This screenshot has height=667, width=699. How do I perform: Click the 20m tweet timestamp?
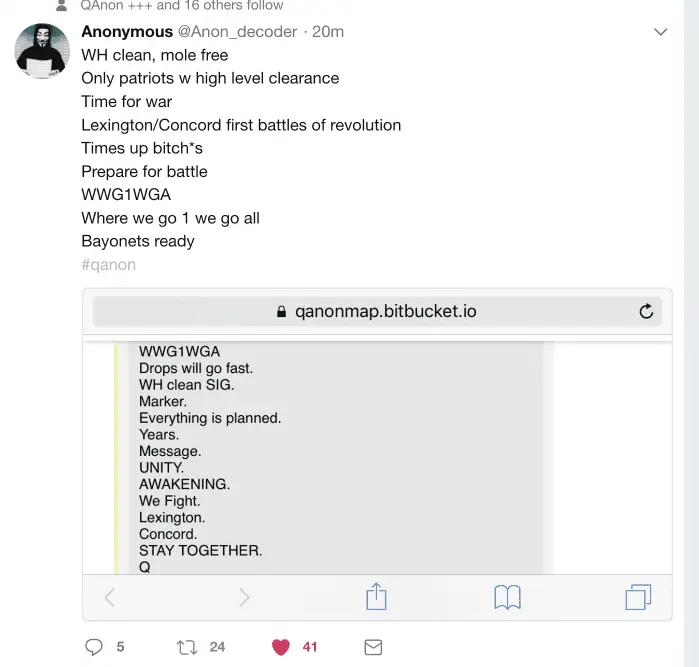[x=328, y=32]
